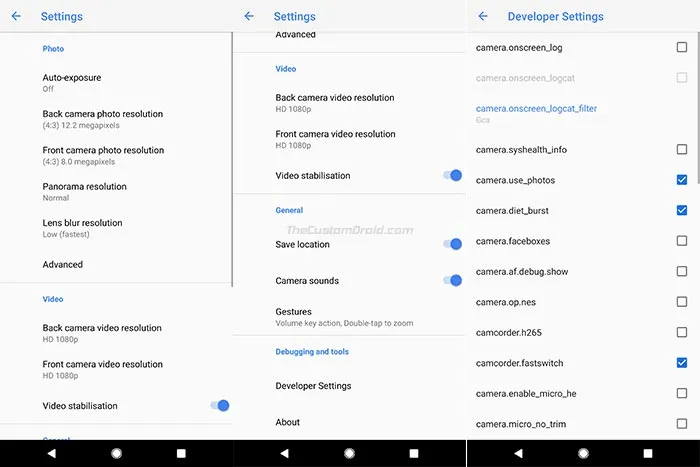
Task: Check the camera.enable_micro_he checkbox
Action: point(682,393)
